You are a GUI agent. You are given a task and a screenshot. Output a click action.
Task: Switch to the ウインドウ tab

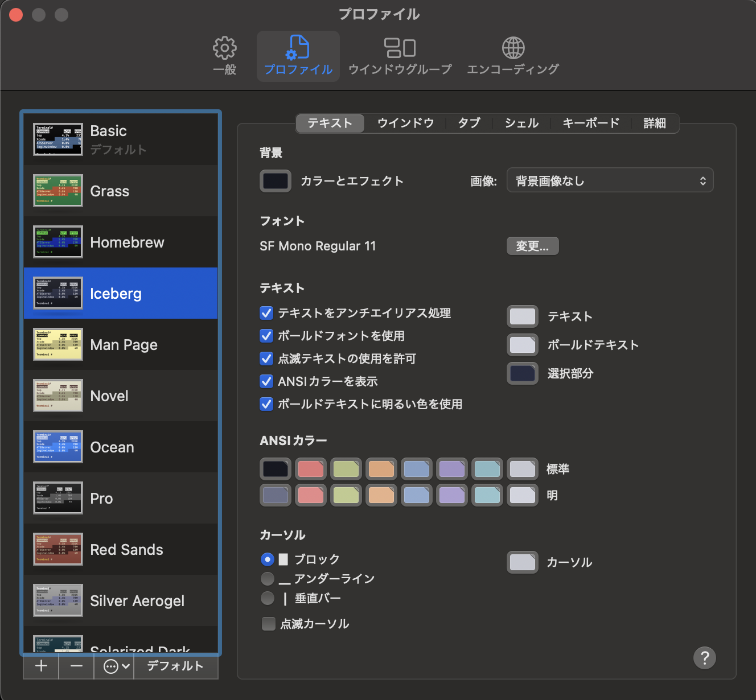tap(406, 123)
